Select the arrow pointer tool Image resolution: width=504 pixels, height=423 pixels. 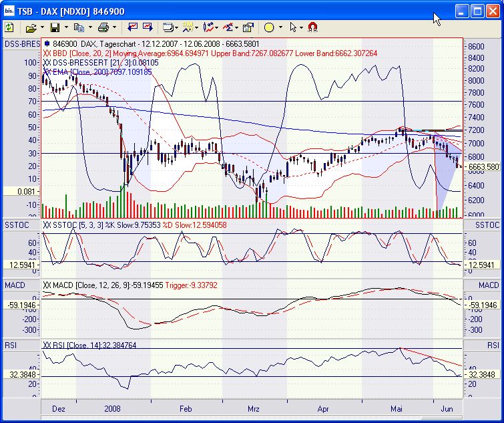tap(293, 27)
